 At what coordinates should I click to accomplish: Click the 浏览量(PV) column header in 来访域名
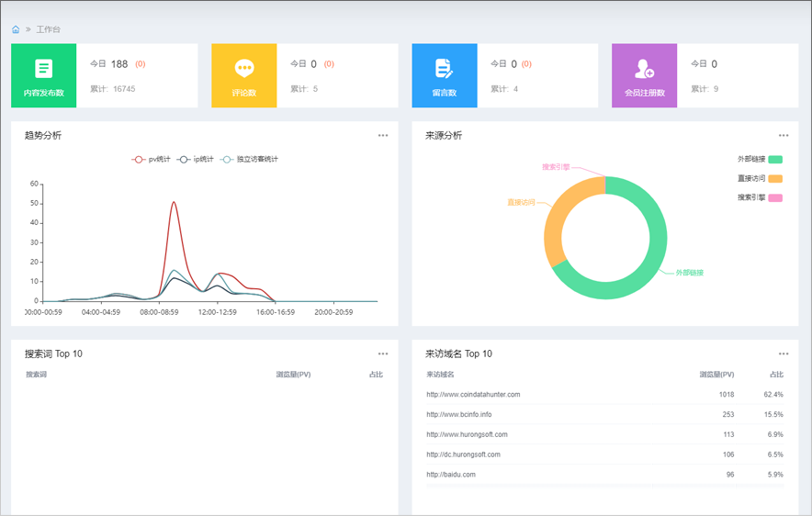[x=716, y=375]
